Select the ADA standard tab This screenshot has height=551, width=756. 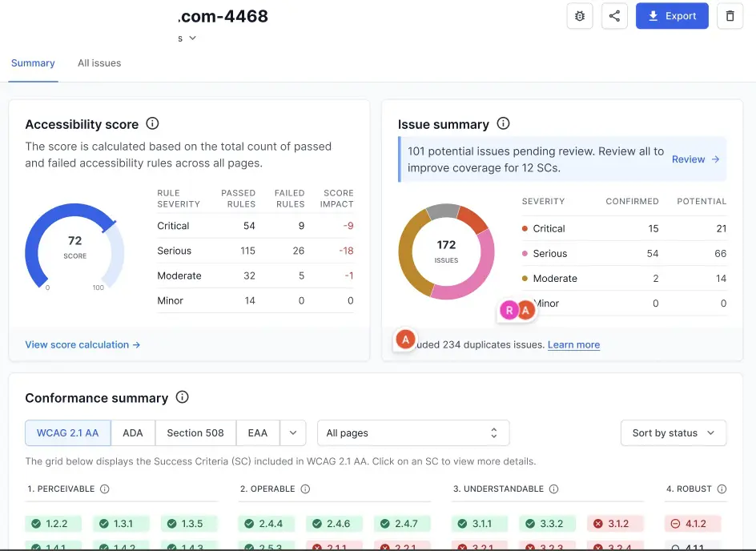click(133, 433)
